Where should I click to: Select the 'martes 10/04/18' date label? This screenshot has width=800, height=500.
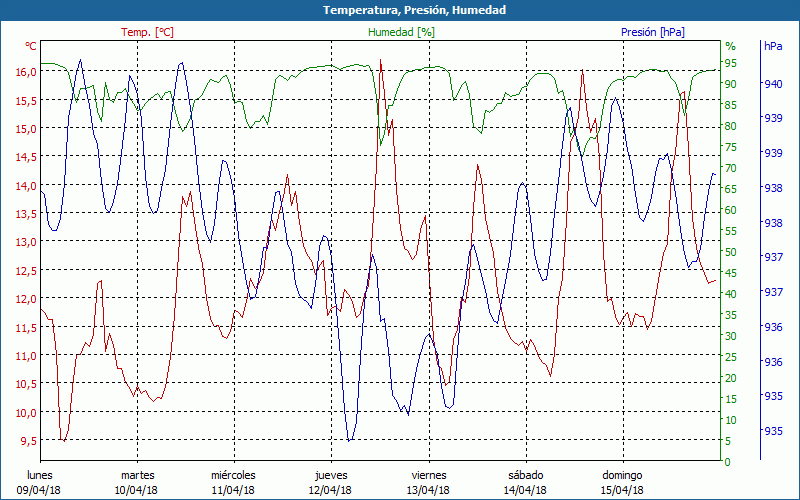click(x=137, y=482)
